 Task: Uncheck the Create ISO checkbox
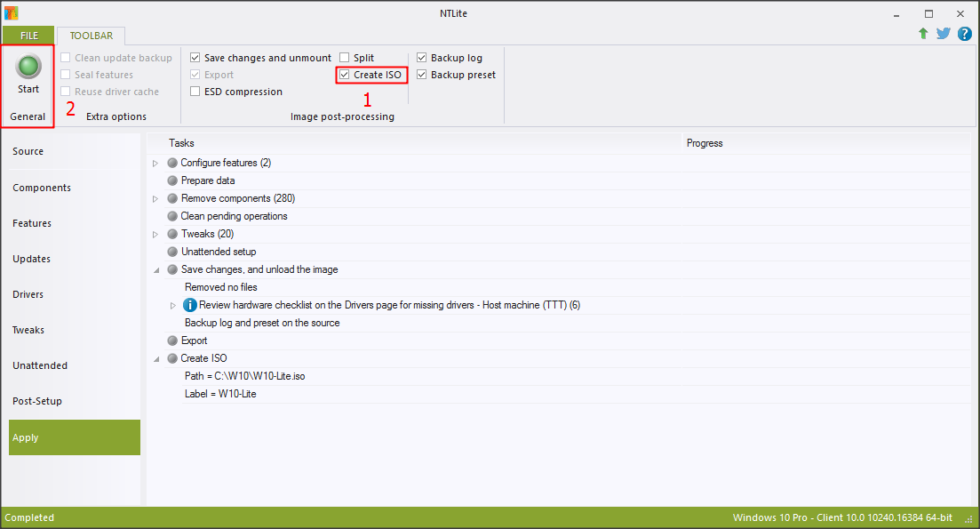pos(345,76)
